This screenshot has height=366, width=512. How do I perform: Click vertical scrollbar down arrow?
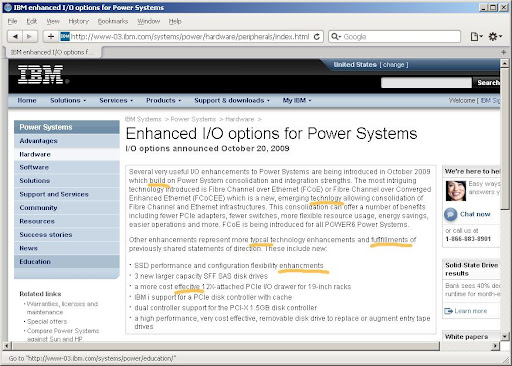(504, 336)
